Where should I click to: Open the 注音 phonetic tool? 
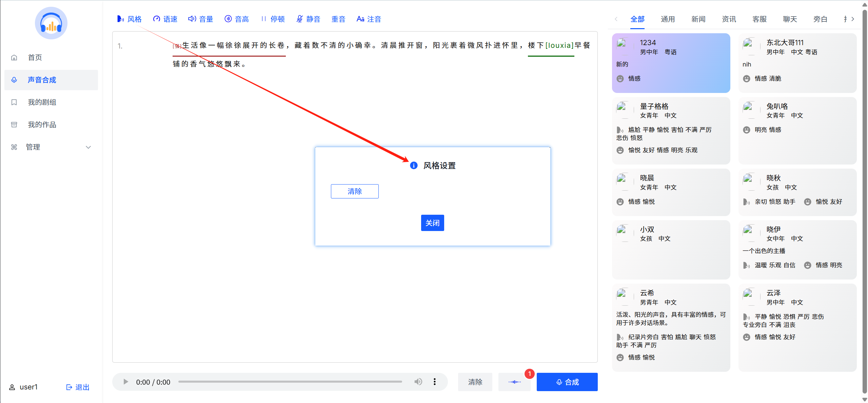point(369,19)
